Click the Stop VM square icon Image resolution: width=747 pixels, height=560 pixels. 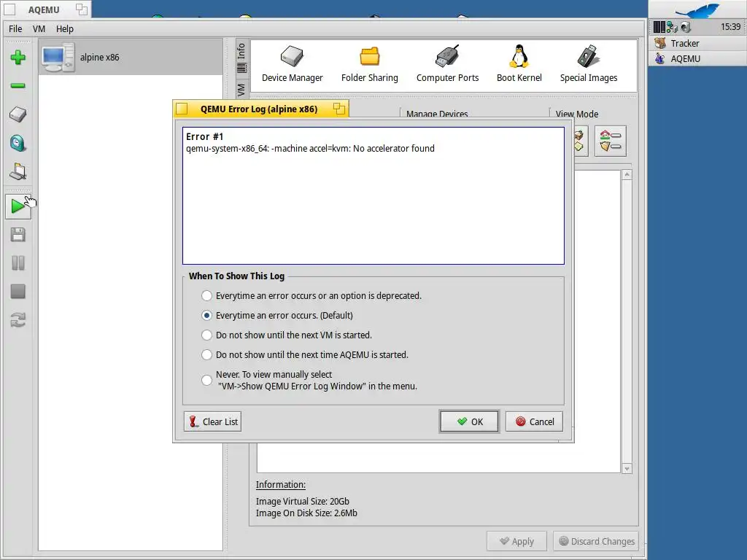pyautogui.click(x=18, y=292)
